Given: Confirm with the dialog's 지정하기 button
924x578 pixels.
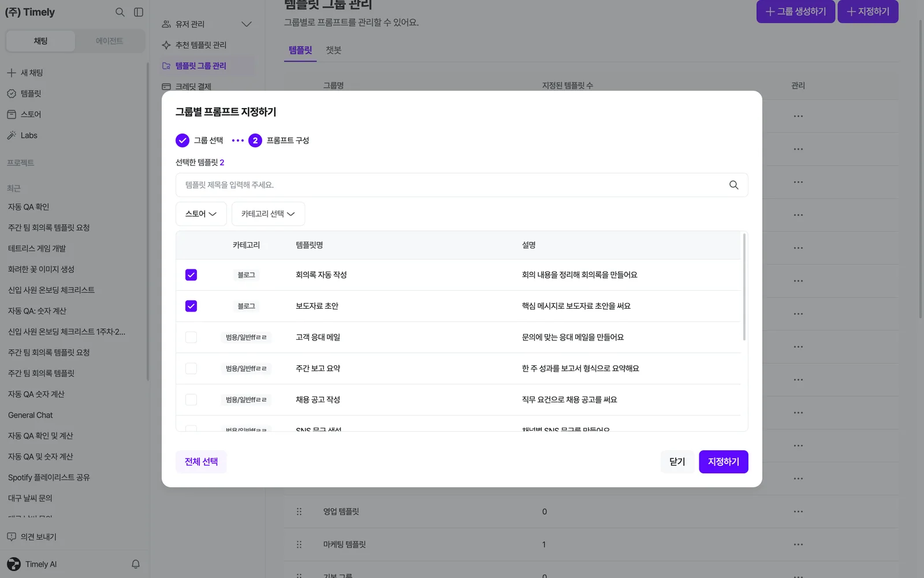Looking at the screenshot, I should (724, 462).
